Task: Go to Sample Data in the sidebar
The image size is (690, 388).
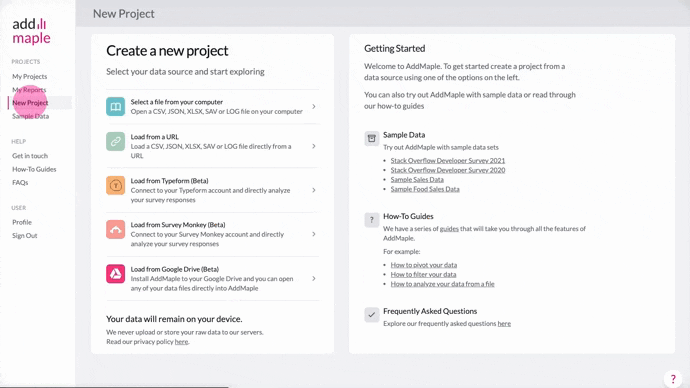Action: pyautogui.click(x=30, y=116)
